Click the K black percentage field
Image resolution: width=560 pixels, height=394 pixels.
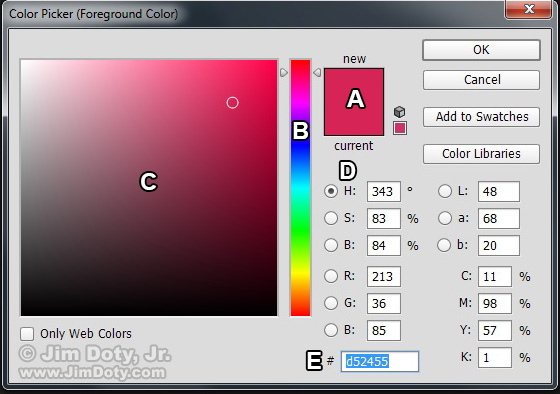(495, 357)
